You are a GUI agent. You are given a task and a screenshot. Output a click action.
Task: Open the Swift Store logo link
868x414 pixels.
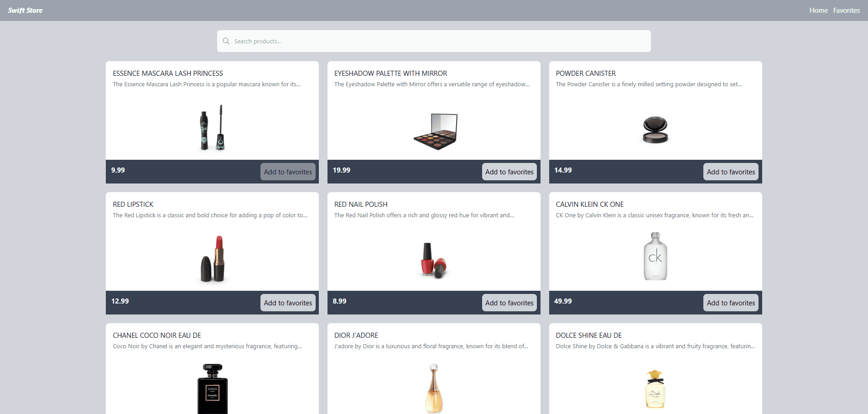[25, 10]
